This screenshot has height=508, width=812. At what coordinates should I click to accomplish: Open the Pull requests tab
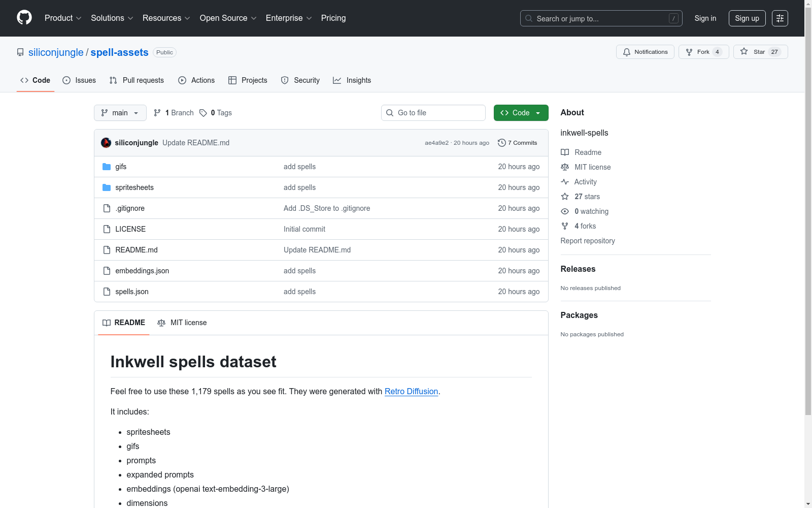[137, 80]
